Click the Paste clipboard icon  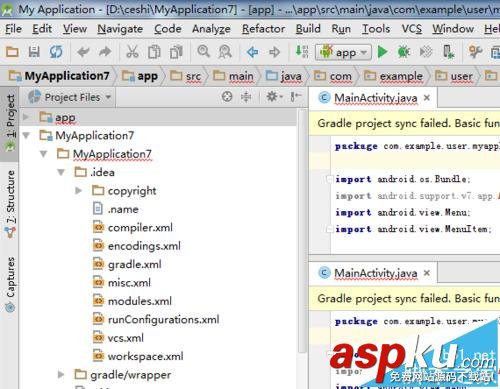point(176,52)
